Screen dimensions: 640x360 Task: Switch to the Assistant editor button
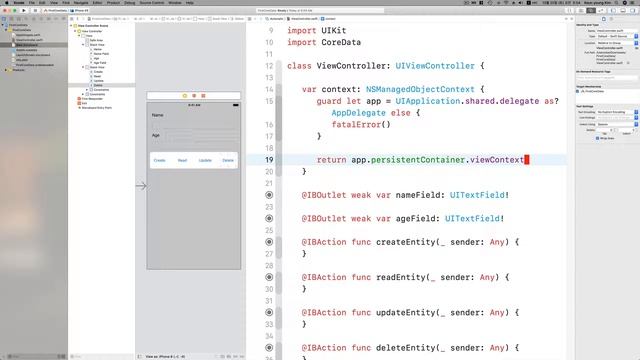[591, 10]
